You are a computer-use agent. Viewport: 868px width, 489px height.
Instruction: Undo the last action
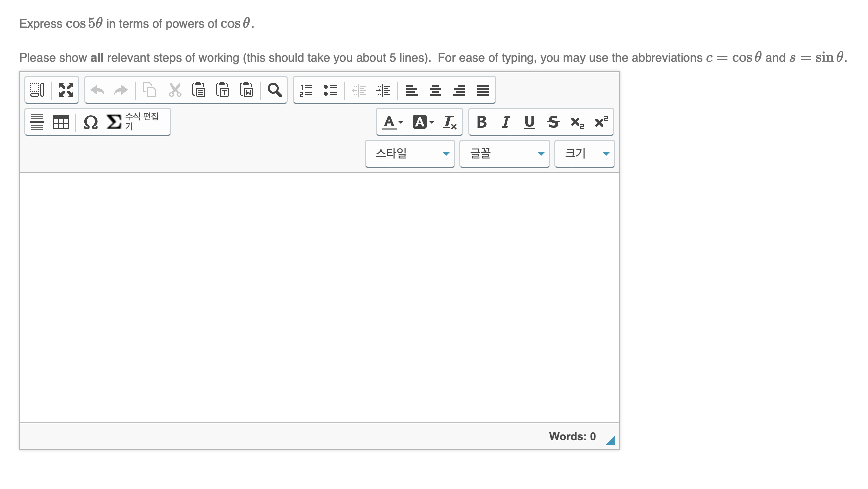[98, 90]
